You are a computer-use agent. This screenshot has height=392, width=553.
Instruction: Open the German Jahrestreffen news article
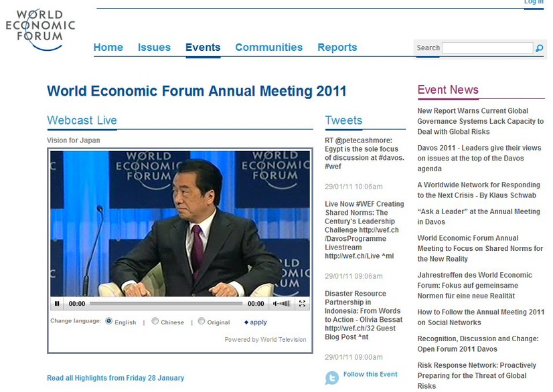pos(475,285)
